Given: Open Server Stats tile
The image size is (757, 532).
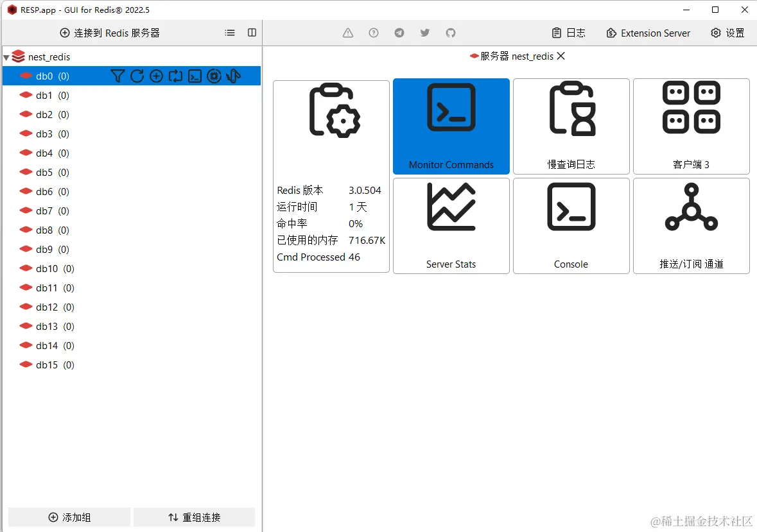Looking at the screenshot, I should tap(451, 226).
